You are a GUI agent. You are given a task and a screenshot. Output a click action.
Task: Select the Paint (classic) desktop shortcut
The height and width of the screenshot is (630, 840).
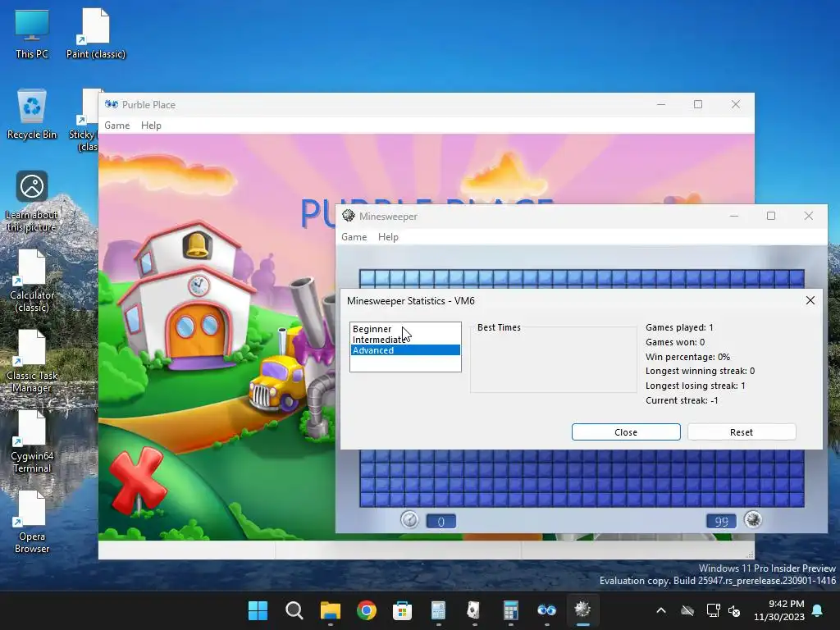click(96, 34)
